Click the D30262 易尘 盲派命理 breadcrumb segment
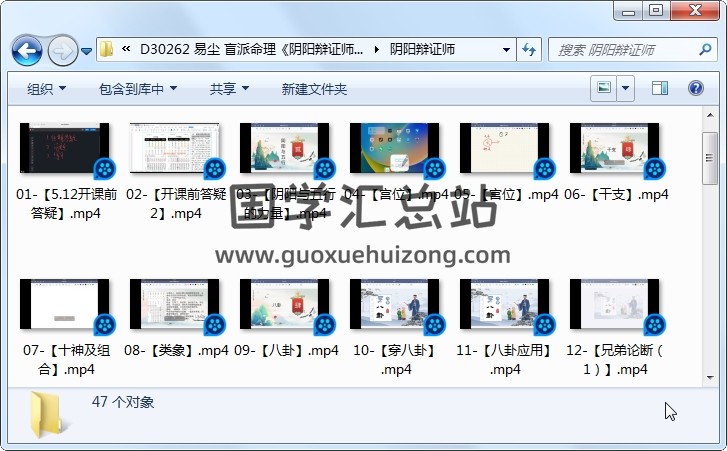This screenshot has width=727, height=451. [x=251, y=49]
